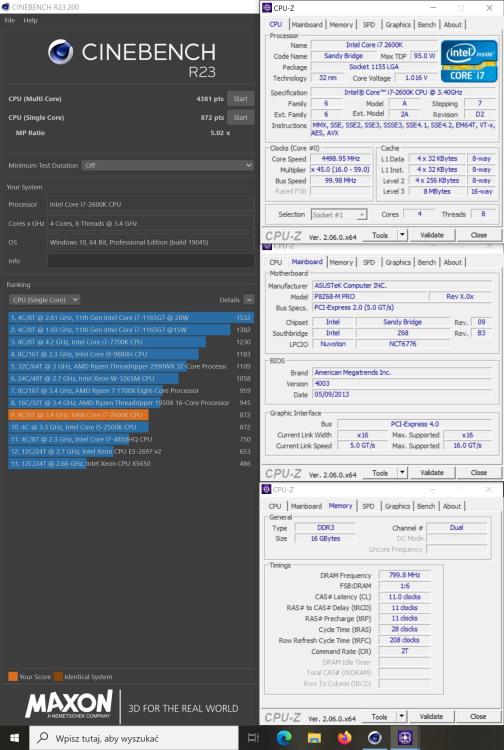
Task: Switch to Cinebench taskbar icon
Action: [374, 738]
